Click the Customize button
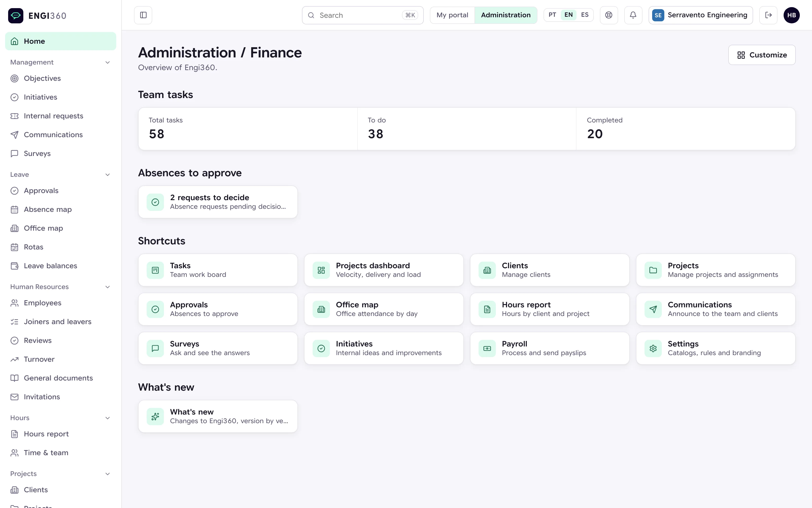Viewport: 812px width, 508px height. coord(762,55)
